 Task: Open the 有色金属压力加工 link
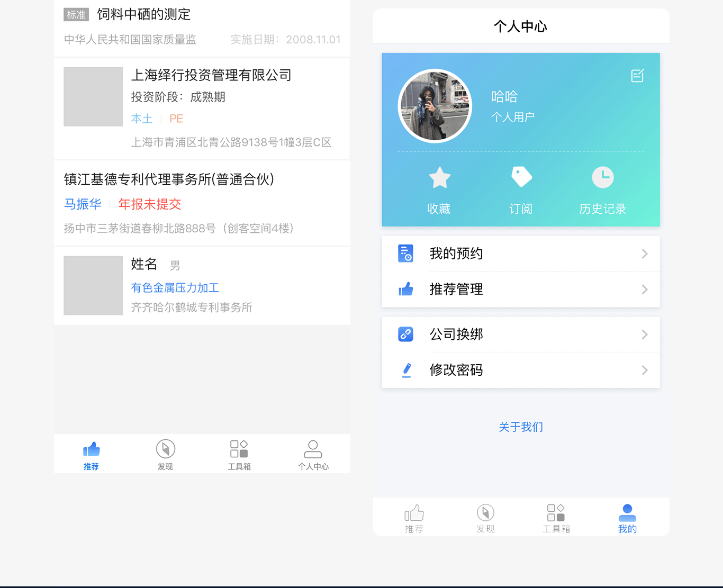175,288
